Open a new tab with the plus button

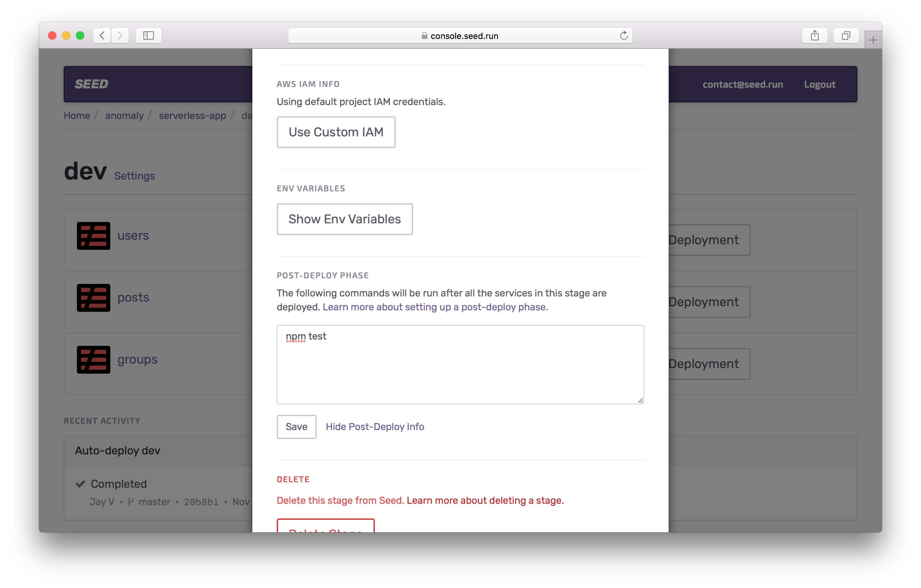pos(873,40)
